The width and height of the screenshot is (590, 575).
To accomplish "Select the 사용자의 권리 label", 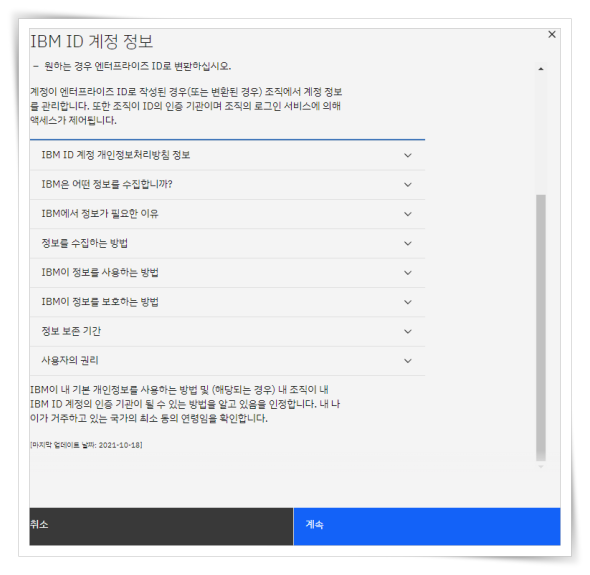I will point(70,361).
